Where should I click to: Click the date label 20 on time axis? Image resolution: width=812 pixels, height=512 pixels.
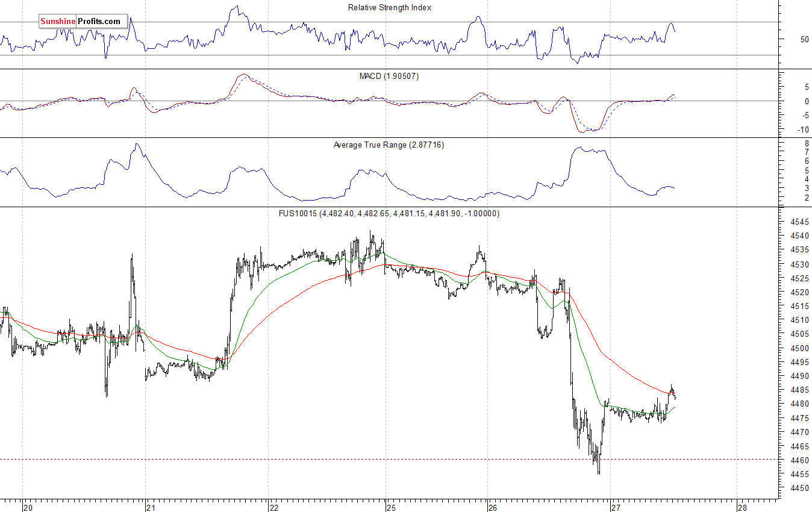(28, 507)
